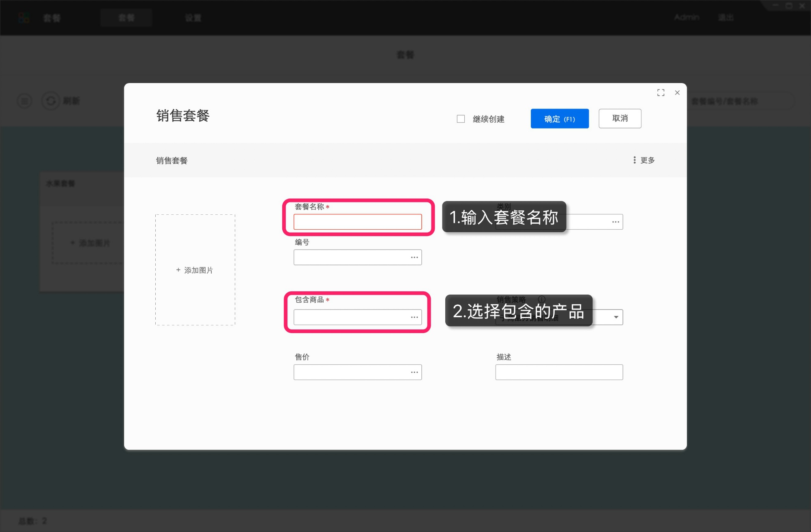The width and height of the screenshot is (811, 532).
Task: Click 添加图片 to add a package image
Action: [195, 270]
